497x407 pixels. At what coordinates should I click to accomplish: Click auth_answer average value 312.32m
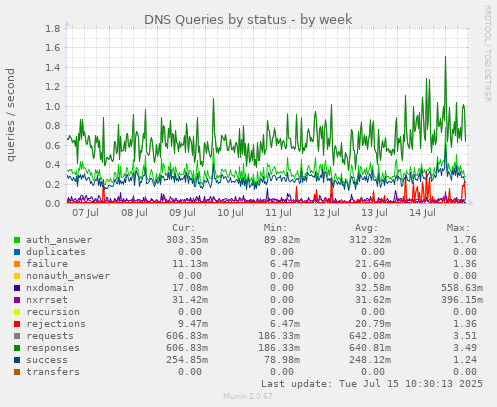point(370,240)
